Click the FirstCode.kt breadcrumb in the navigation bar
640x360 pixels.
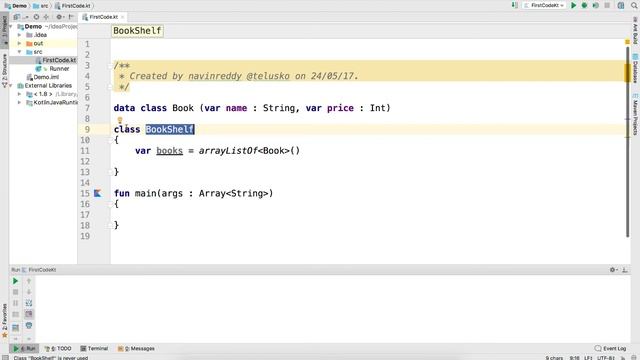click(x=73, y=6)
